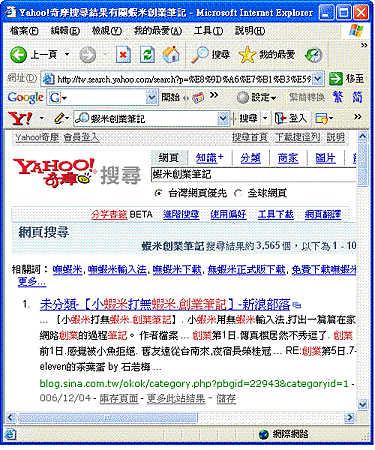Open the 進階搜尋 link

click(x=181, y=214)
